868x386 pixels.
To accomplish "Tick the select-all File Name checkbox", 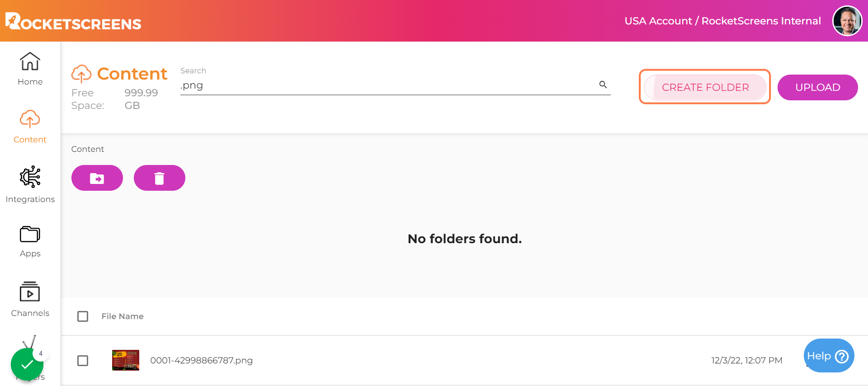I will tap(83, 316).
